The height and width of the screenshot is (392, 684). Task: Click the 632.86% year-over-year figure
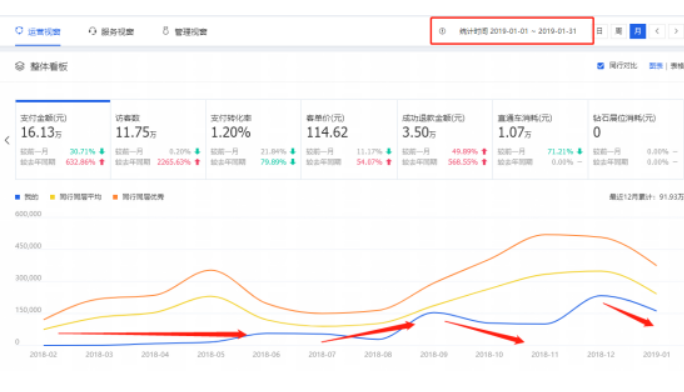tap(80, 162)
